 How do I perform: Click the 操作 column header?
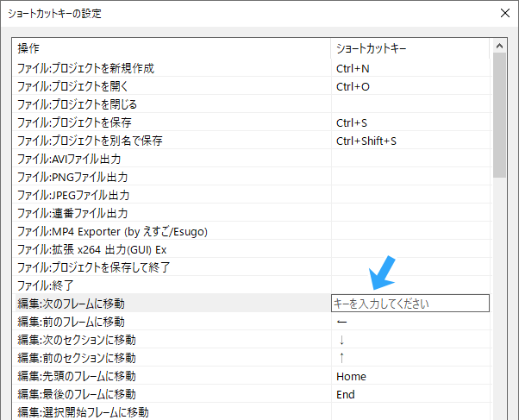[x=172, y=48]
